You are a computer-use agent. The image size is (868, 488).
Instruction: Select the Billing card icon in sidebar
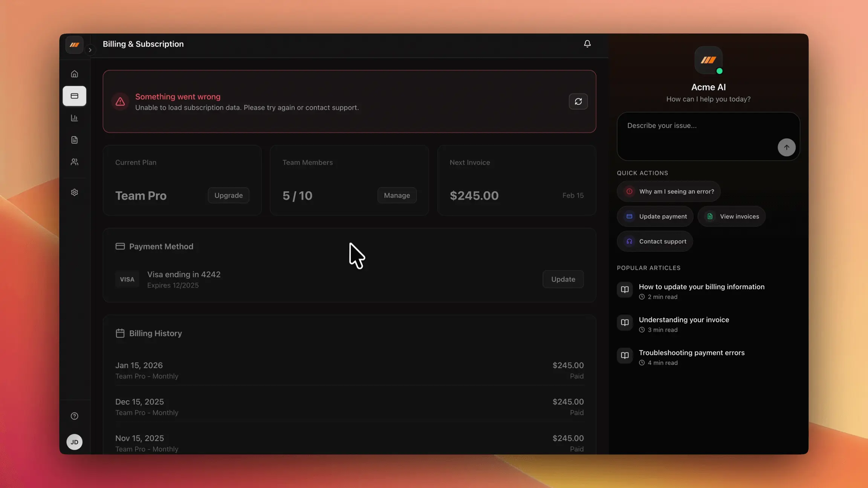[x=74, y=96]
